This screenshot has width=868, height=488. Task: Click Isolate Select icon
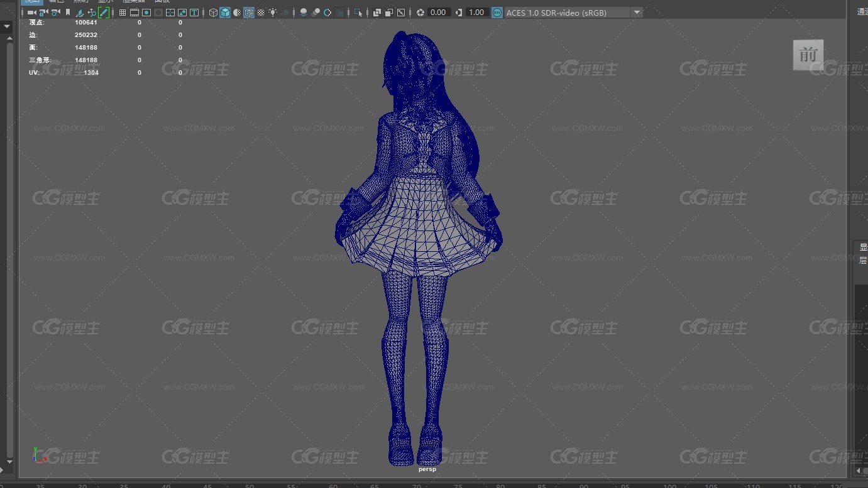[x=358, y=13]
